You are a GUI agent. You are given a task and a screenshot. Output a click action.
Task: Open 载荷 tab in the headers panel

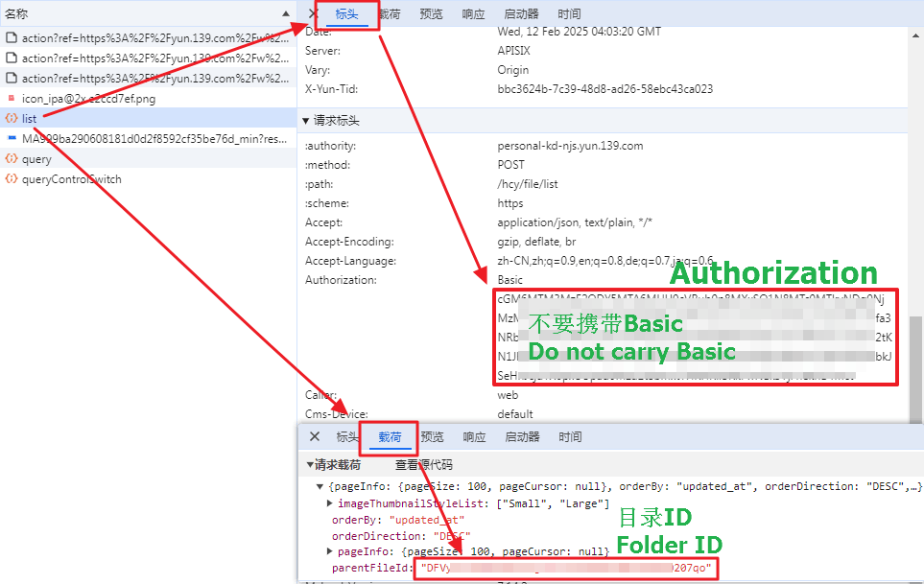point(390,13)
